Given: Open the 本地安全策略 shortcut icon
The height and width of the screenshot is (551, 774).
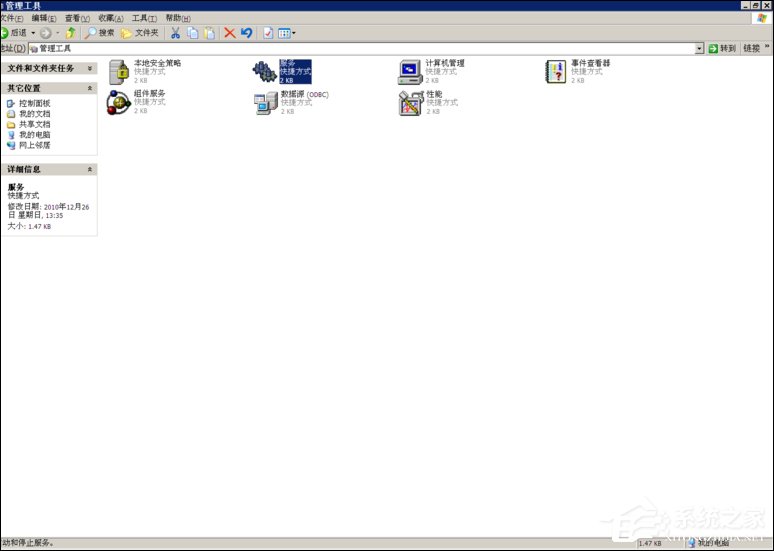Looking at the screenshot, I should click(119, 72).
